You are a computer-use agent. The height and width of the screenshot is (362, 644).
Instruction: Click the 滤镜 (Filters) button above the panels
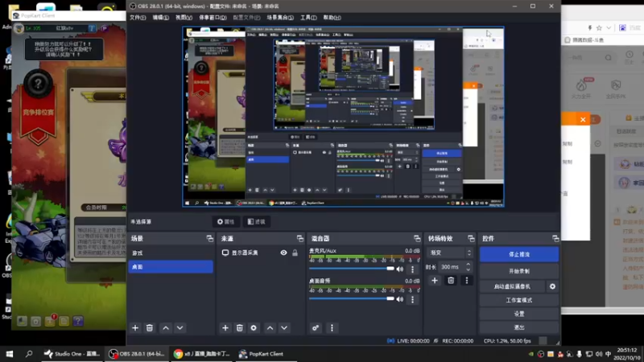pyautogui.click(x=256, y=222)
